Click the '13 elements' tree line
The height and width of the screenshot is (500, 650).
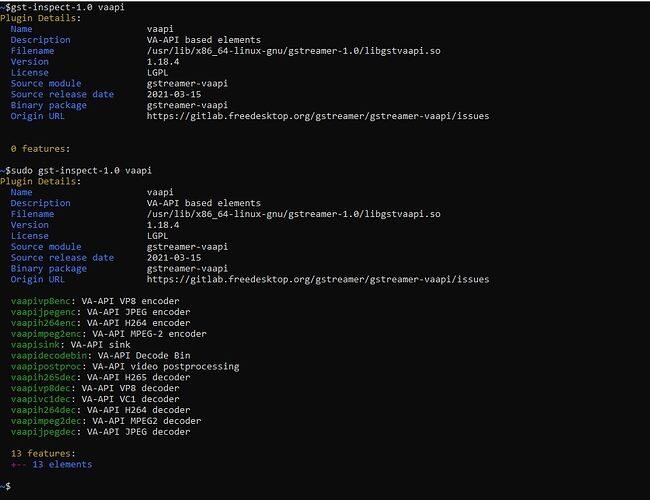[x=51, y=464]
